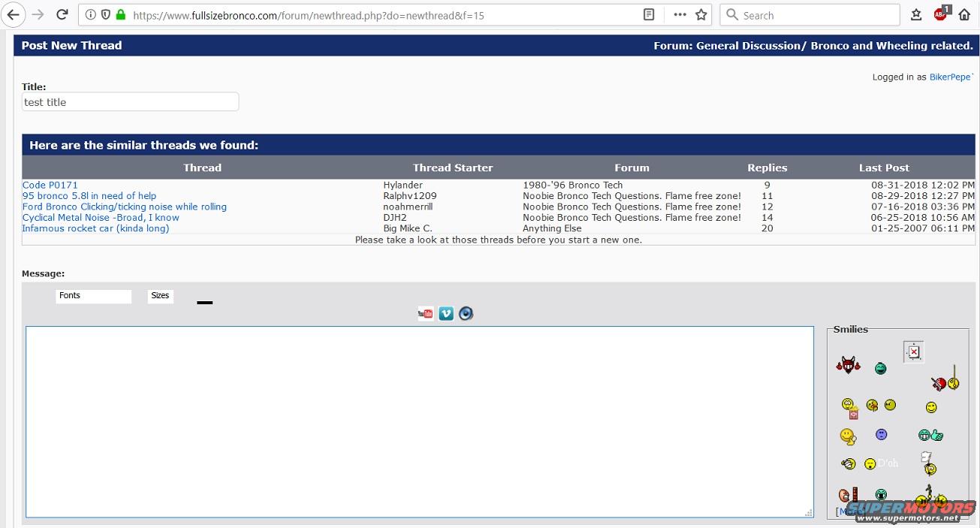This screenshot has width=980, height=528.
Task: Insert broken-image smiley at top of Smilies
Action: point(913,351)
